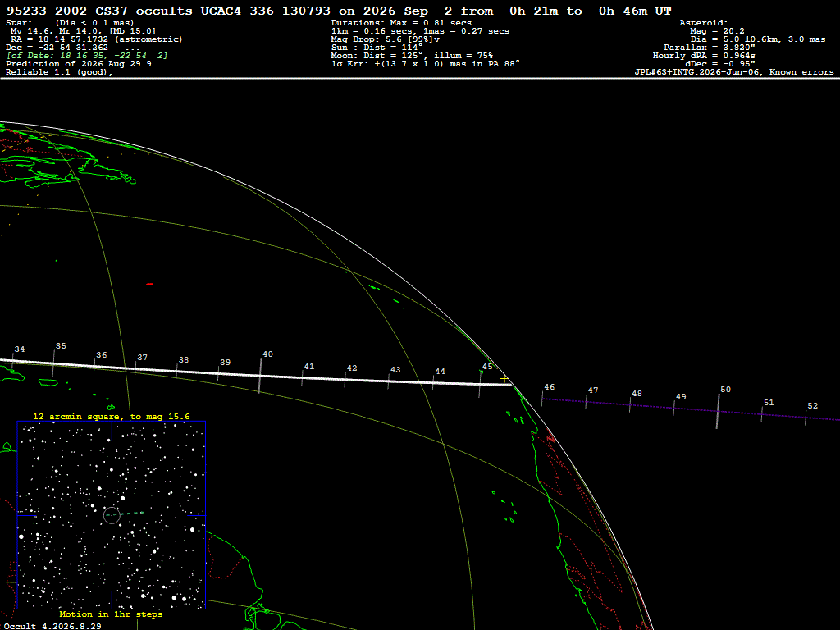The image size is (840, 630).
Task: Select minute 46 marker on dotted track
Action: coord(542,399)
